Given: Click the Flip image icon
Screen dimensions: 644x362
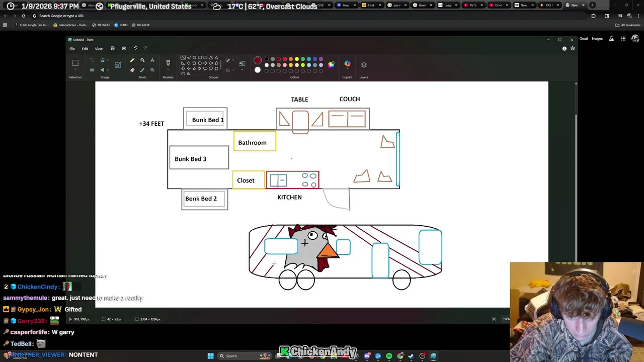Looking at the screenshot, I should pyautogui.click(x=102, y=70).
